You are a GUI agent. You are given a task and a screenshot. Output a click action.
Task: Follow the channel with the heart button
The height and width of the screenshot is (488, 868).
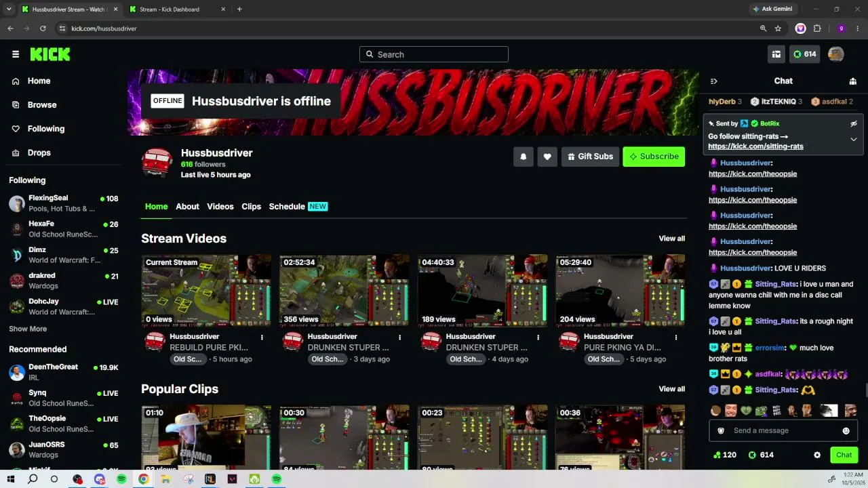[547, 157]
